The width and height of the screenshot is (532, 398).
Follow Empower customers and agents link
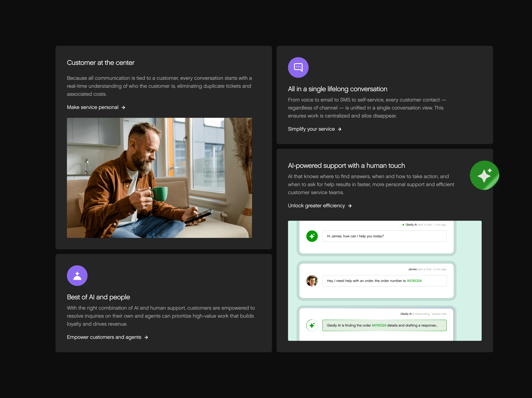click(x=104, y=337)
